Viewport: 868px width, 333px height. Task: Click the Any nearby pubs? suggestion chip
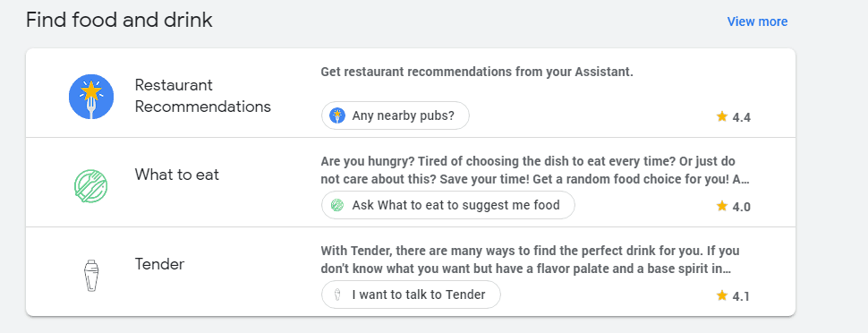click(x=396, y=115)
